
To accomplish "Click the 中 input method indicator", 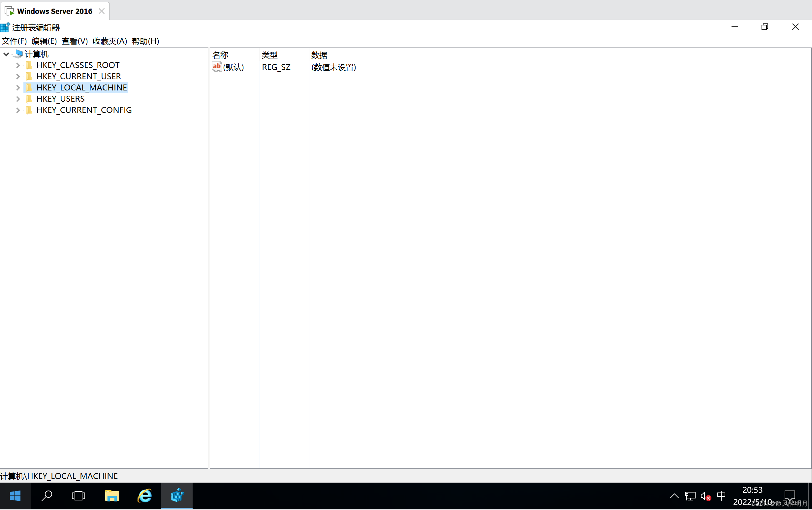I will (721, 496).
